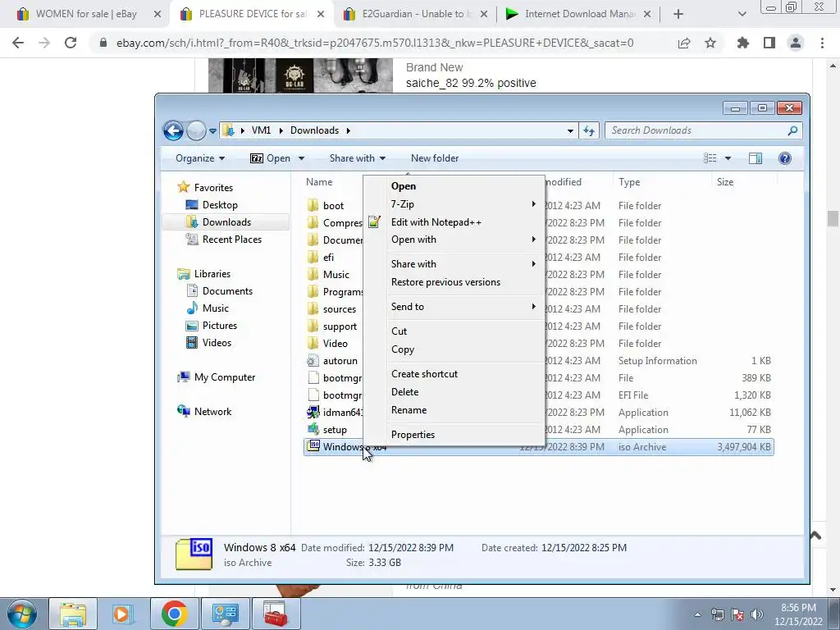
Task: Click Explorer forward navigation arrow
Action: point(196,130)
